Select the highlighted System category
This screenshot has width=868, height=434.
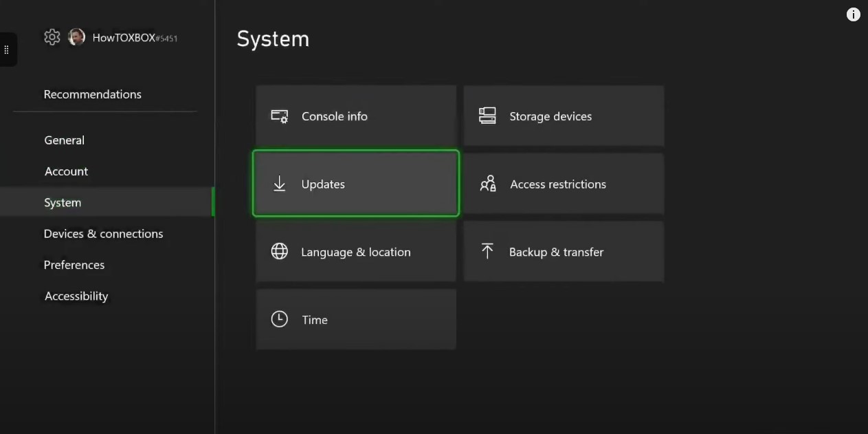click(63, 202)
